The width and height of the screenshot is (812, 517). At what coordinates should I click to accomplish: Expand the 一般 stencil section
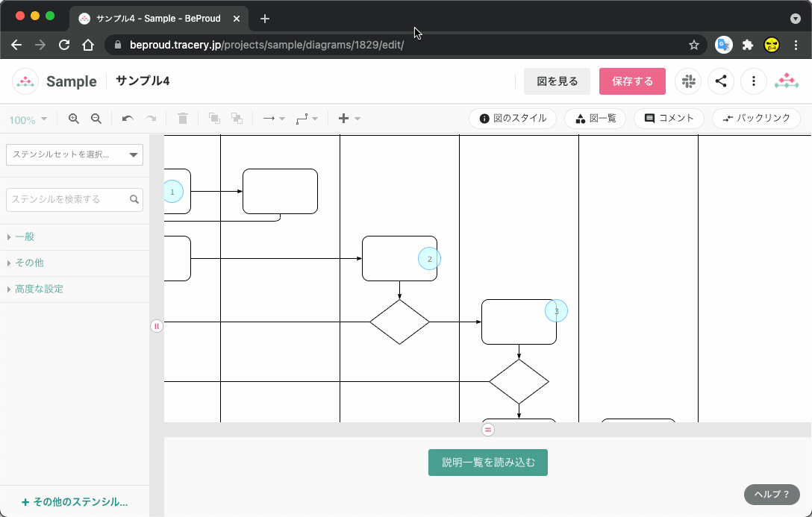(24, 236)
